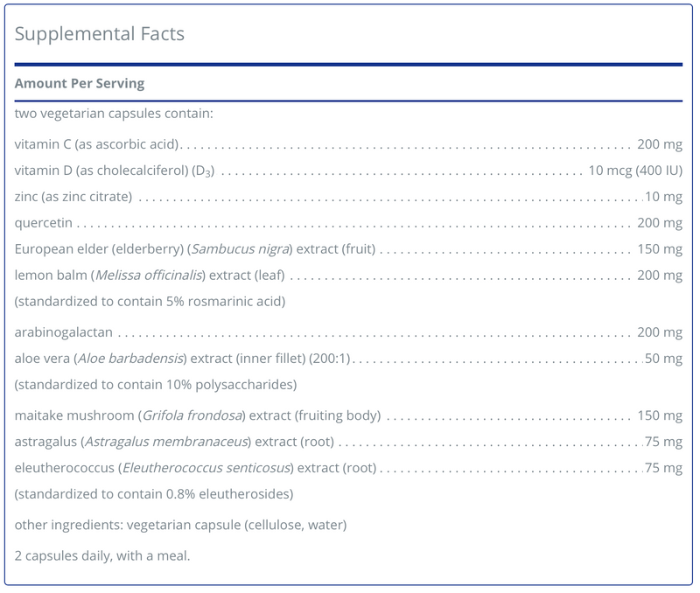Click the 5% rosmarinic acid note
This screenshot has width=700, height=593.
(150, 302)
